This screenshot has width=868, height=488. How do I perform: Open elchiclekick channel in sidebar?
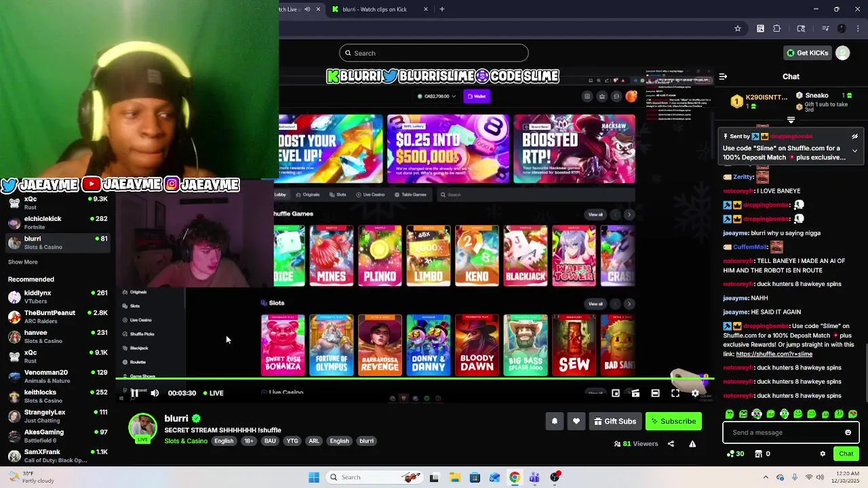point(58,223)
